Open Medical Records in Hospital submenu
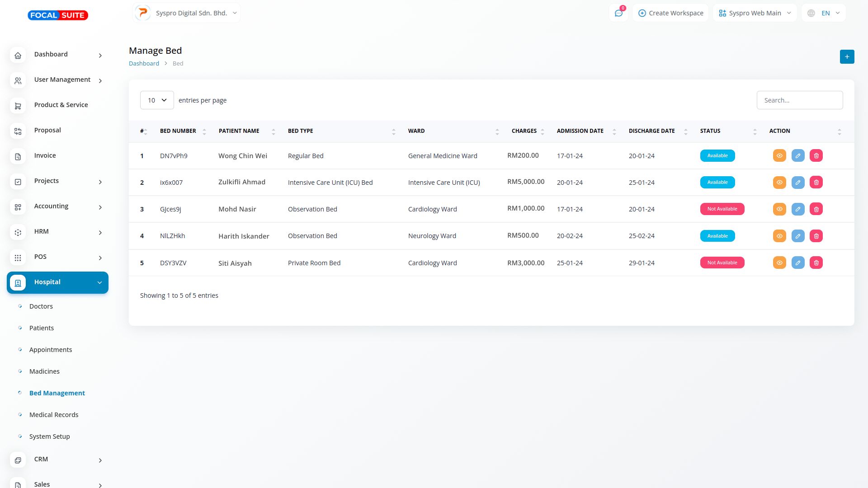The width and height of the screenshot is (868, 488). (x=54, y=415)
